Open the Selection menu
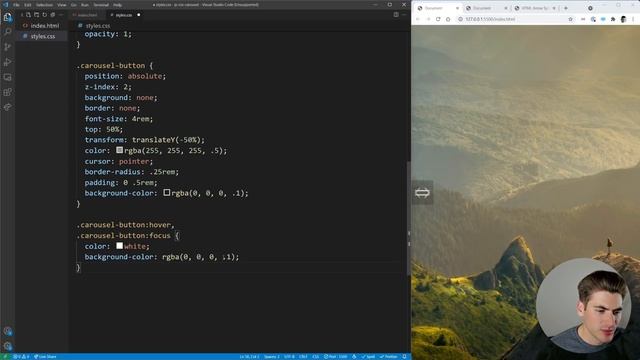The image size is (640, 360). click(44, 5)
